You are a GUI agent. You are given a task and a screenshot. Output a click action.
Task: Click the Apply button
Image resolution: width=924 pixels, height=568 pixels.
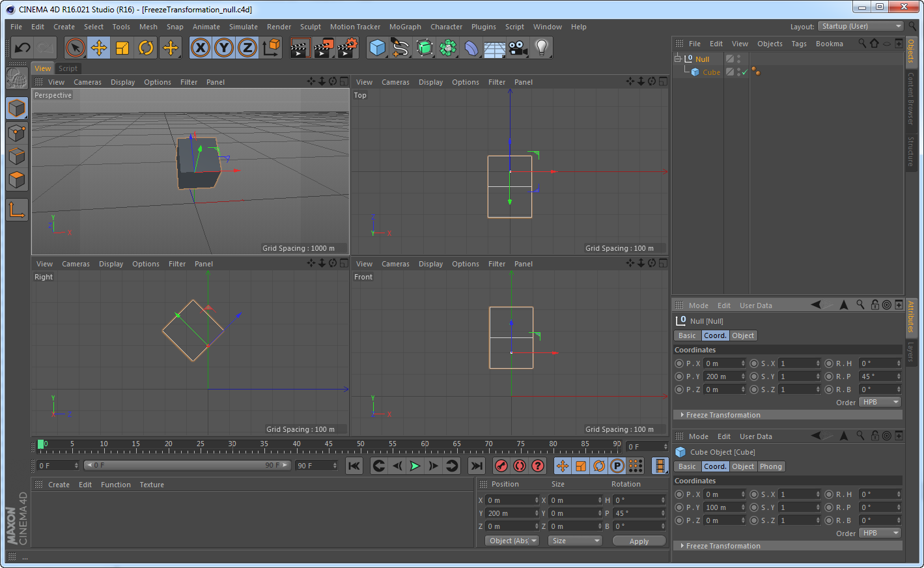point(639,541)
